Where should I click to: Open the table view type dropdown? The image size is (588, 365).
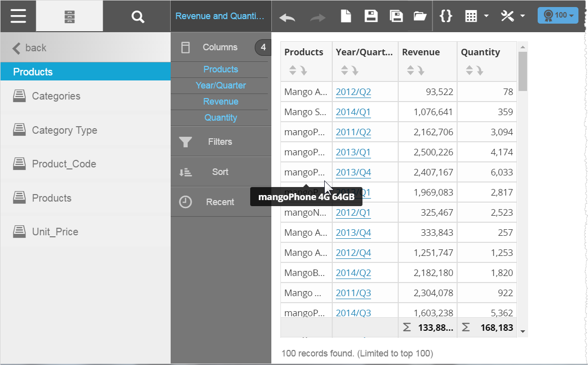coord(476,16)
